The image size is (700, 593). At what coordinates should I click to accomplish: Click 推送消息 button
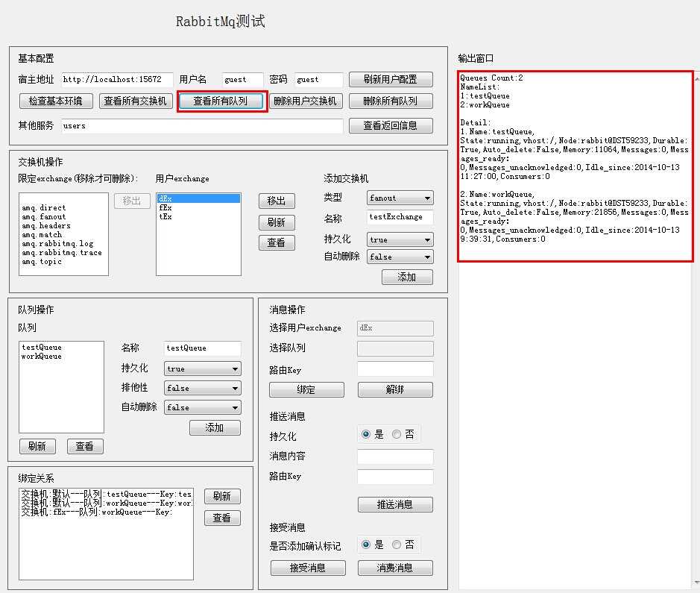pos(395,504)
